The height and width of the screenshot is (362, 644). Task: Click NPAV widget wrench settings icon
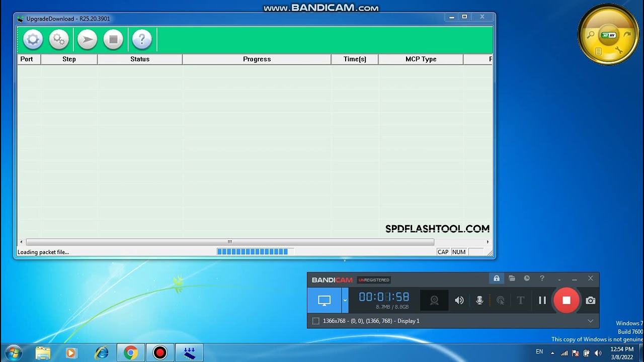[619, 50]
